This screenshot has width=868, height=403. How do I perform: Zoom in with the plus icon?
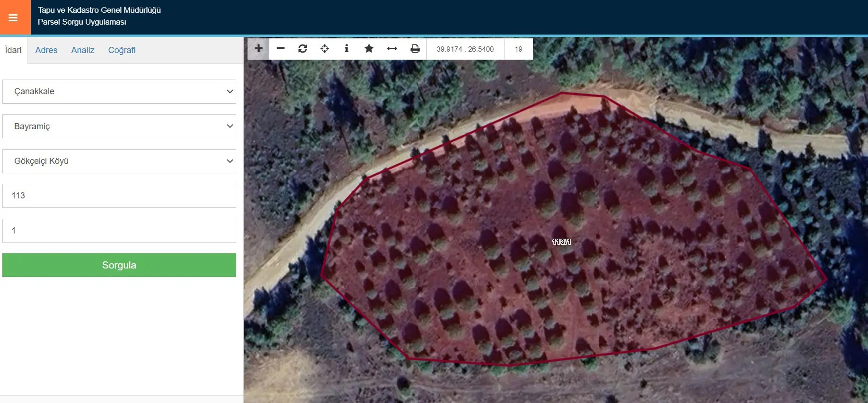(258, 48)
